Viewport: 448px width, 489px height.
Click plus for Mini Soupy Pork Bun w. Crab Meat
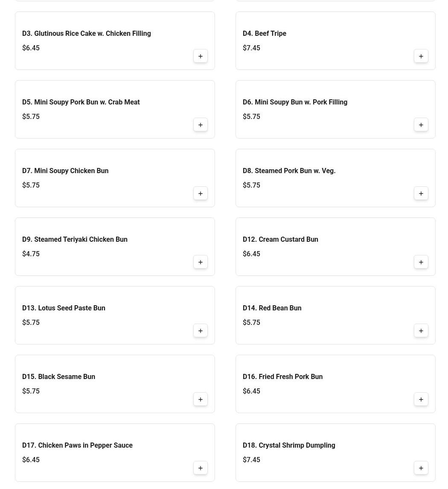click(x=200, y=125)
